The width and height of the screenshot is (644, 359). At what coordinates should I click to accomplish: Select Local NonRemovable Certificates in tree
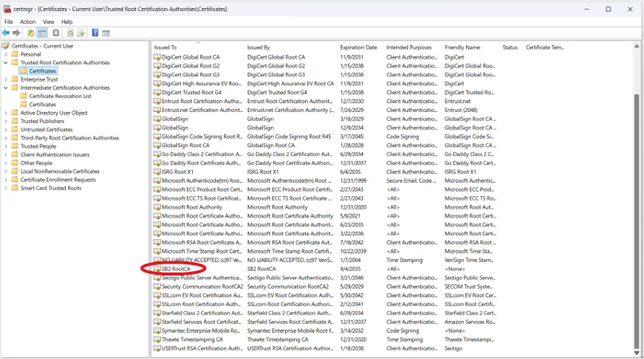(60, 172)
